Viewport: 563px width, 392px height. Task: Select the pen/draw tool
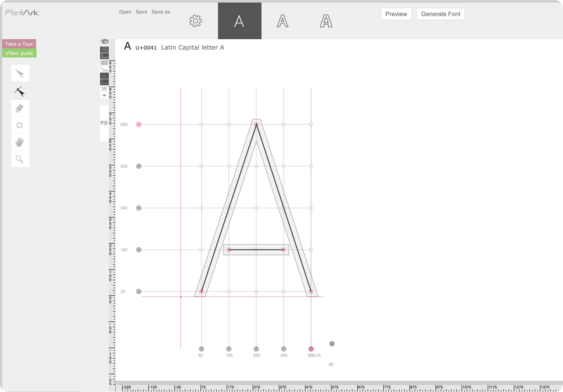tap(20, 108)
